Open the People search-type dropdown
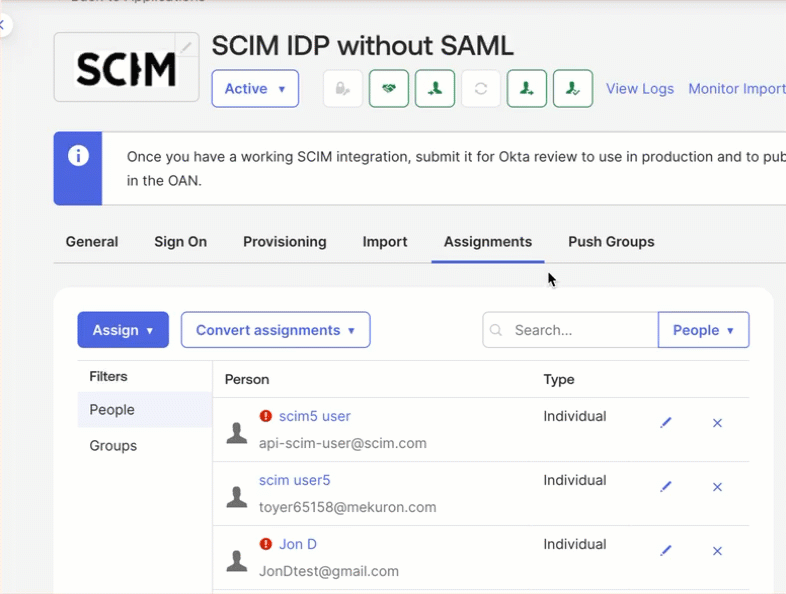786x594 pixels. (703, 330)
